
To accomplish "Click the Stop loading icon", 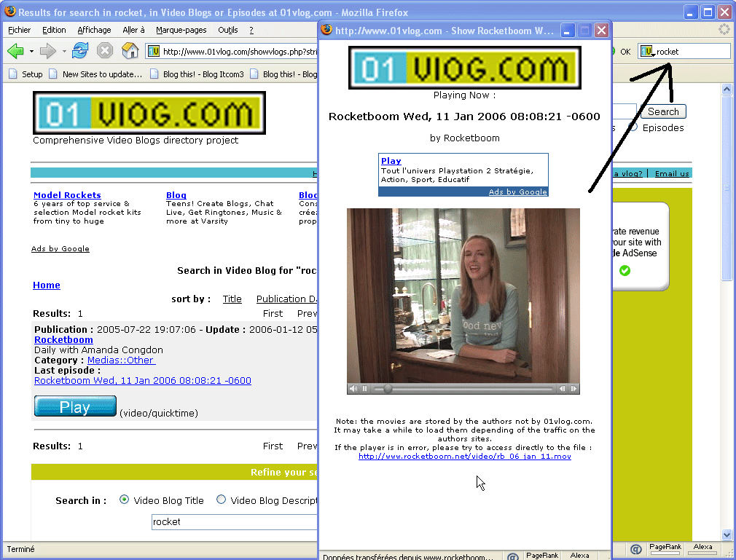I will click(x=105, y=50).
